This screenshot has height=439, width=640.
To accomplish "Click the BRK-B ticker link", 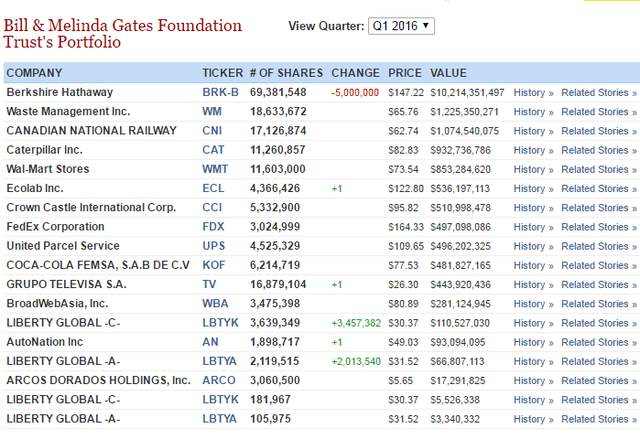I will [220, 92].
